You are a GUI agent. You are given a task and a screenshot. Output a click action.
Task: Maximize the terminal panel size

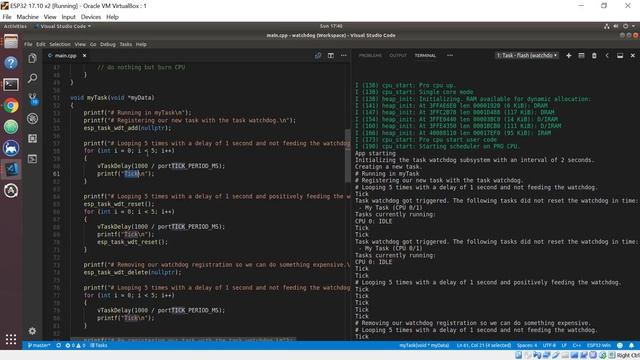[x=620, y=56]
